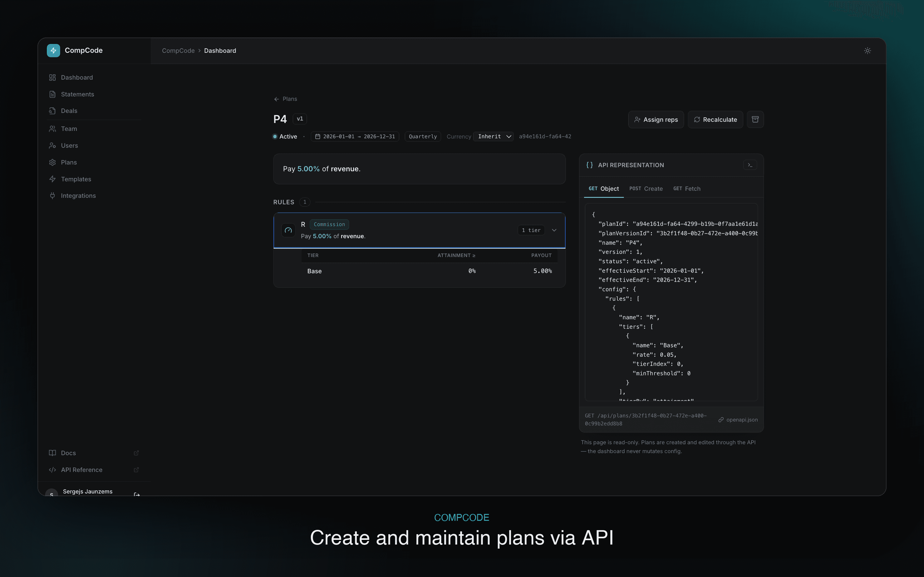
Task: Click the rule R gauge icon
Action: (x=288, y=230)
